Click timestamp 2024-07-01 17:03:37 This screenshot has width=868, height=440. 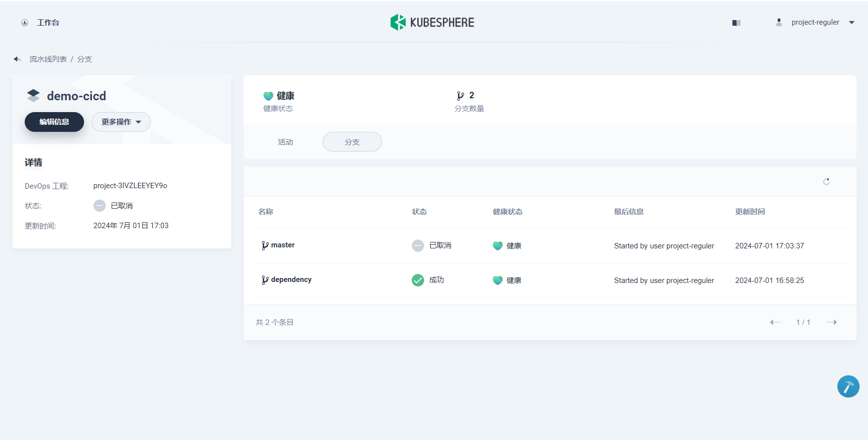(x=770, y=246)
